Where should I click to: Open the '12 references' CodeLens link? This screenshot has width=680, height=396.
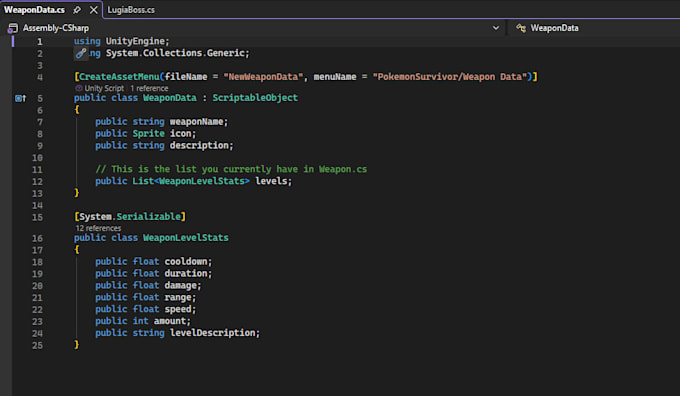98,228
